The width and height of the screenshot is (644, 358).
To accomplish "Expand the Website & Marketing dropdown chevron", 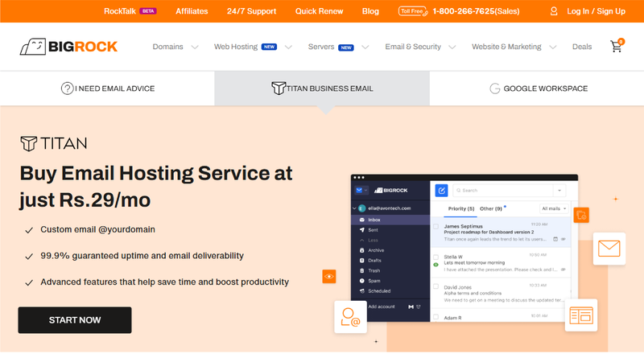I will 553,47.
